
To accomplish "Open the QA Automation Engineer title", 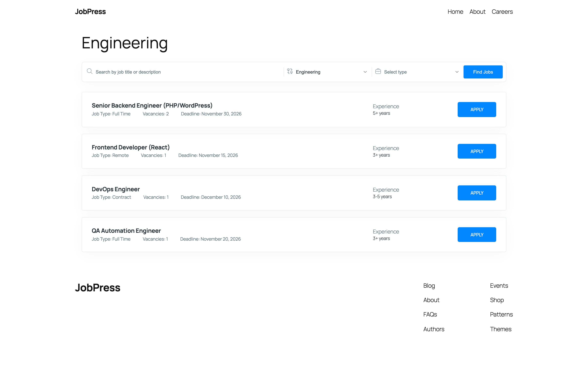I will click(126, 231).
